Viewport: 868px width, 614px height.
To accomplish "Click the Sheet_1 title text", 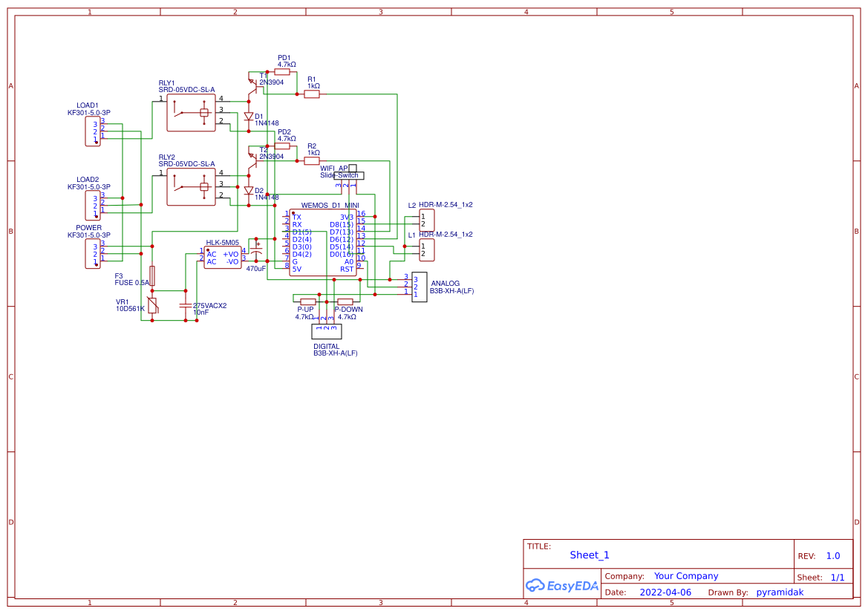I will (588, 555).
